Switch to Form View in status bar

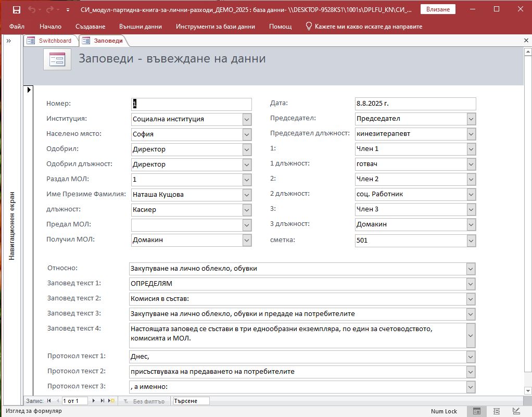(x=476, y=411)
